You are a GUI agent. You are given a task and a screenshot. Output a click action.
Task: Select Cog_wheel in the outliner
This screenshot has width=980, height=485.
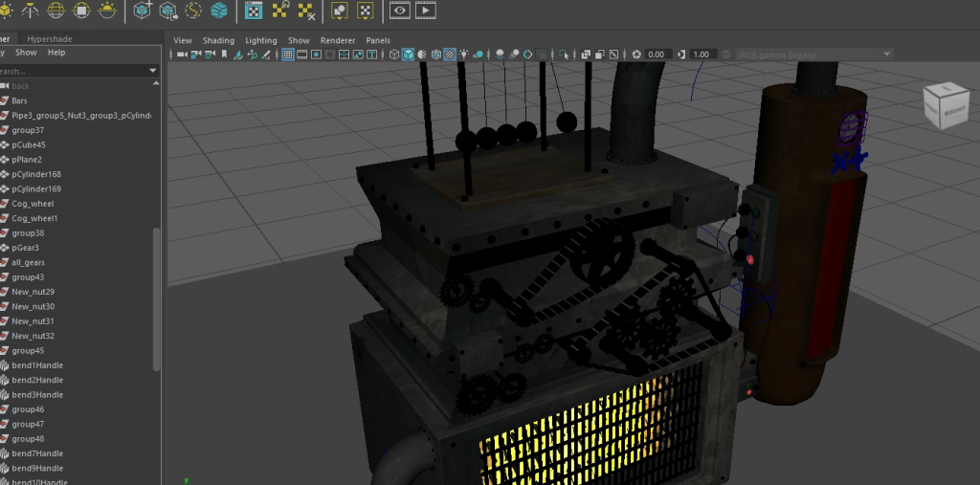[x=33, y=204]
